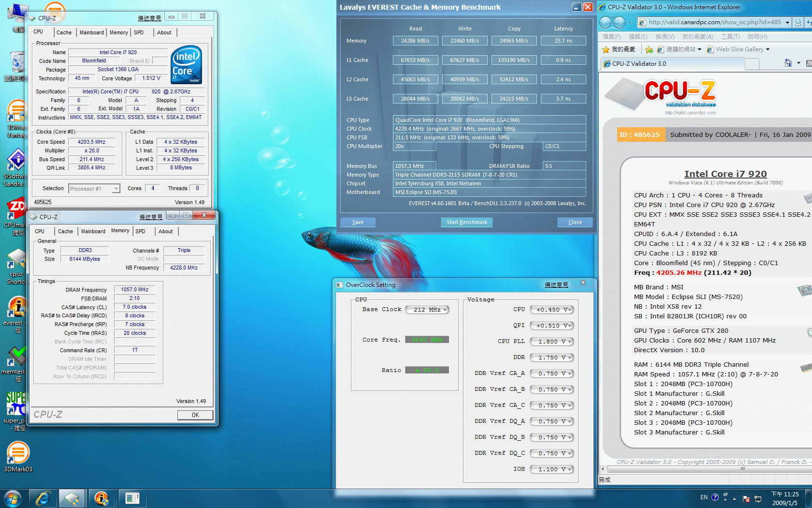Open the 3DMark03 desktop icon

[17, 457]
